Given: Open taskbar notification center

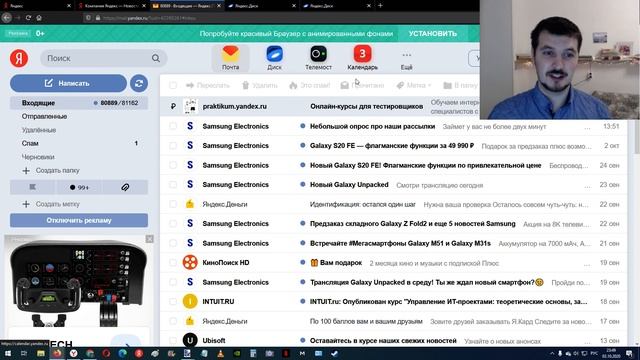Looking at the screenshot, I should [629, 353].
